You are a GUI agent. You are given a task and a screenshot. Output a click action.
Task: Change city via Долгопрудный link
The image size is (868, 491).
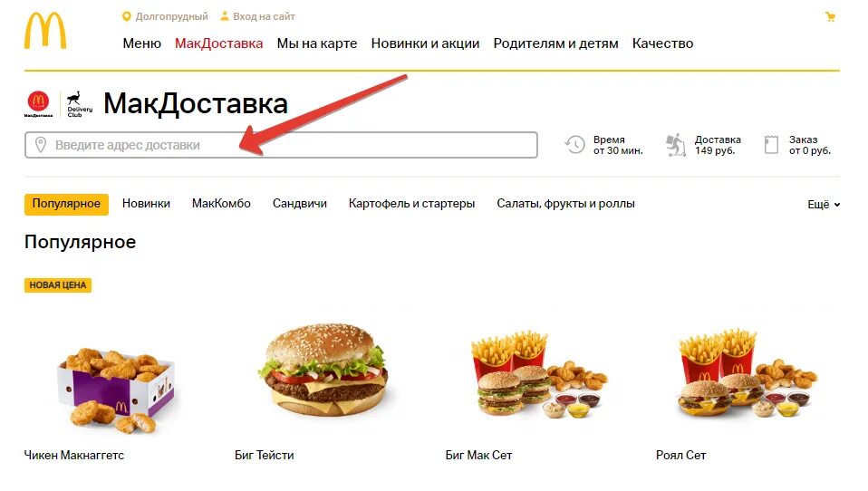[x=171, y=16]
